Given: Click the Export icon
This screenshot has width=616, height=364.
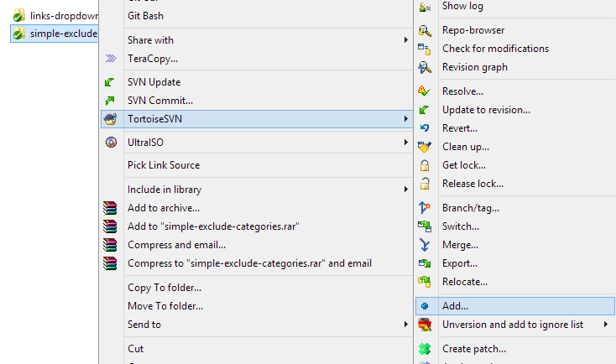Looking at the screenshot, I should [425, 263].
